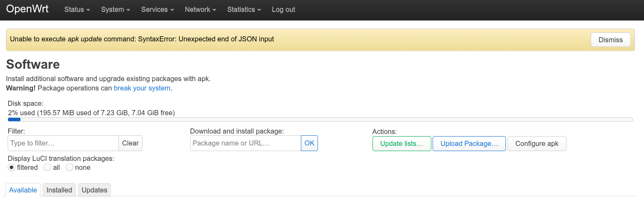Expand the Status dropdown menu

coord(77,9)
